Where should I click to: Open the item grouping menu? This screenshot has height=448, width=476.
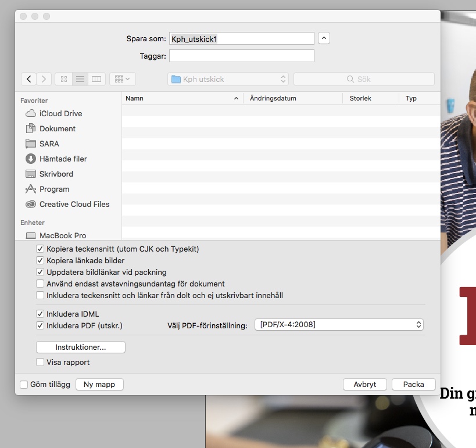[x=122, y=79]
